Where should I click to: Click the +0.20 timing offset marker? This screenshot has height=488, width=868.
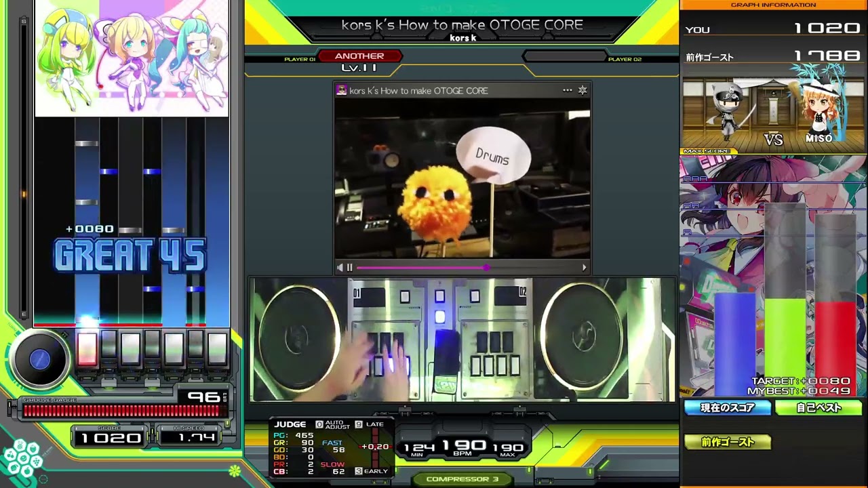click(375, 447)
